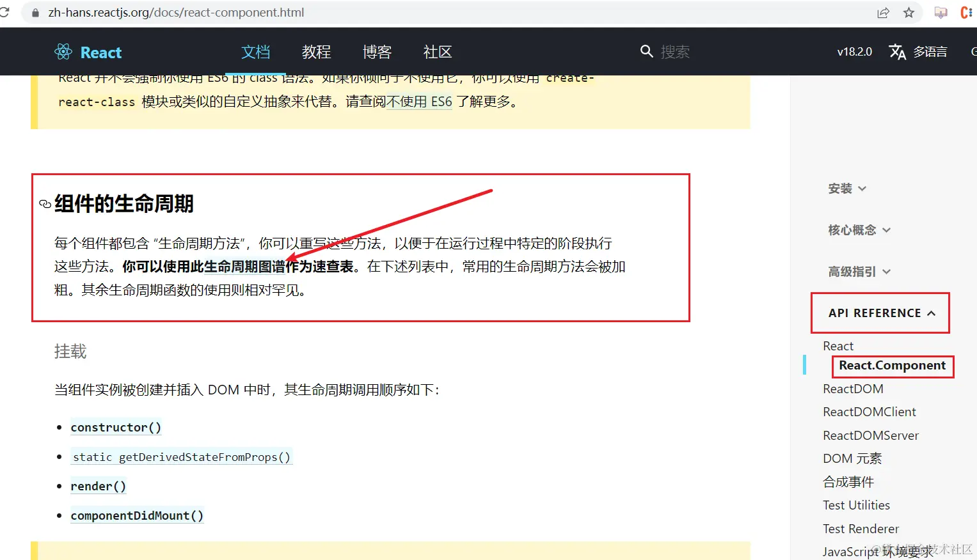Select Test Utilities in sidebar

(856, 505)
